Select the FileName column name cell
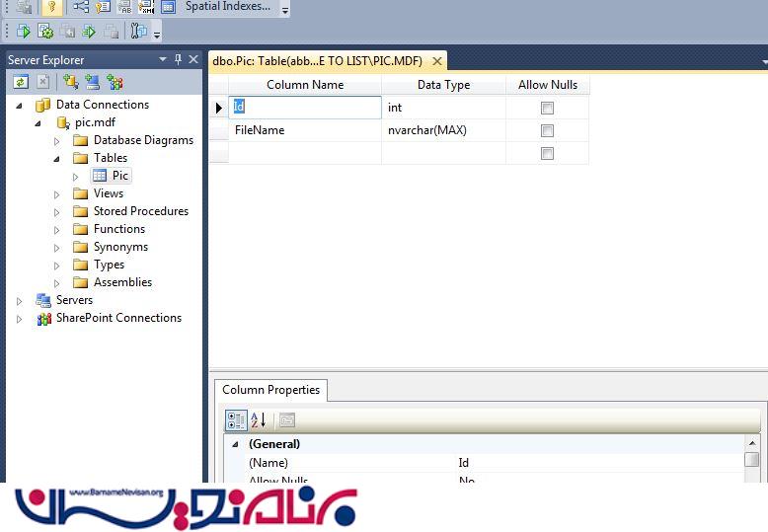 [305, 130]
